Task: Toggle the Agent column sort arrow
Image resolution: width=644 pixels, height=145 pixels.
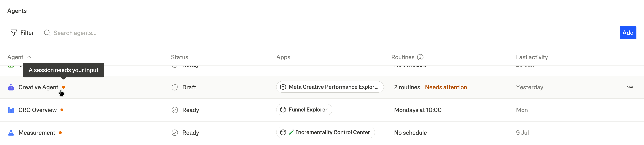Action: coord(29,57)
